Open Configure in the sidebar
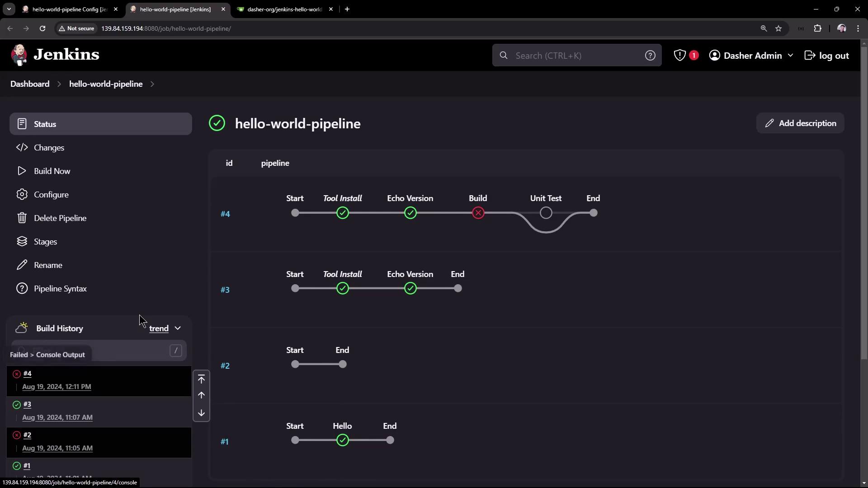Image resolution: width=868 pixels, height=488 pixels. [x=51, y=195]
